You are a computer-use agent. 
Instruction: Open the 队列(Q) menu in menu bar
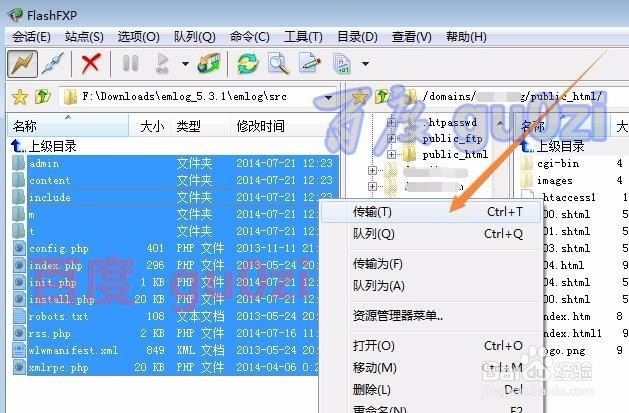(195, 37)
